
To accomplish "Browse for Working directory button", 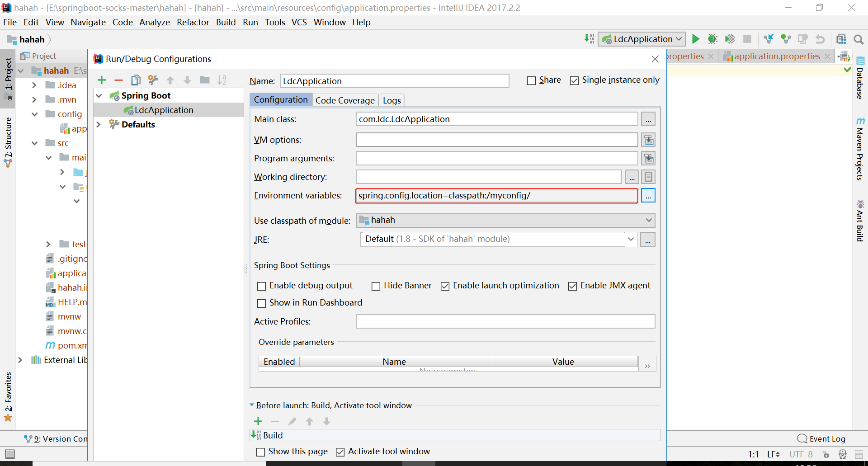I will click(x=632, y=177).
